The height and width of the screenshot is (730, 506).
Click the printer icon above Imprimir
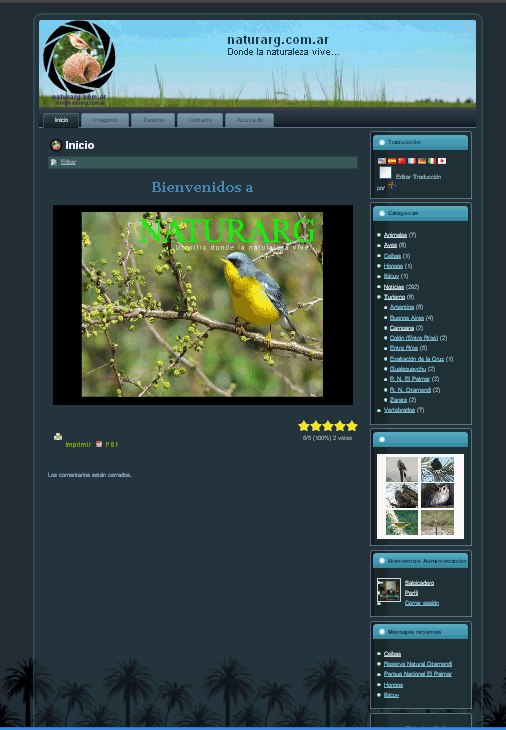click(x=58, y=436)
